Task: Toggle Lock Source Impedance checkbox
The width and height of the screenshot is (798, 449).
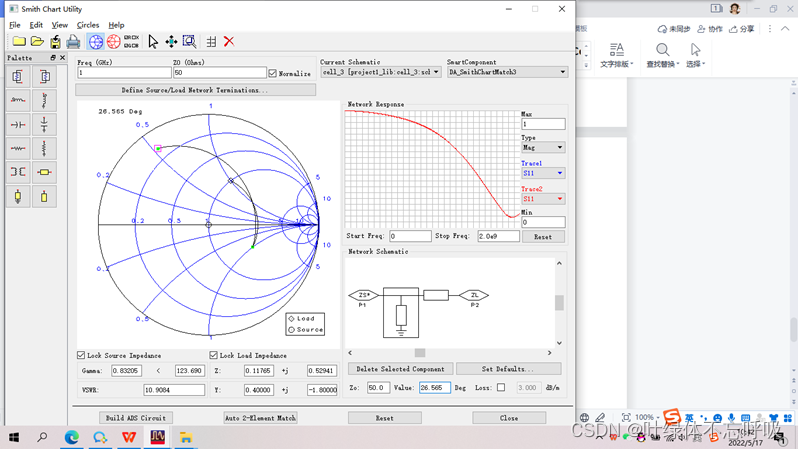Action: (81, 355)
